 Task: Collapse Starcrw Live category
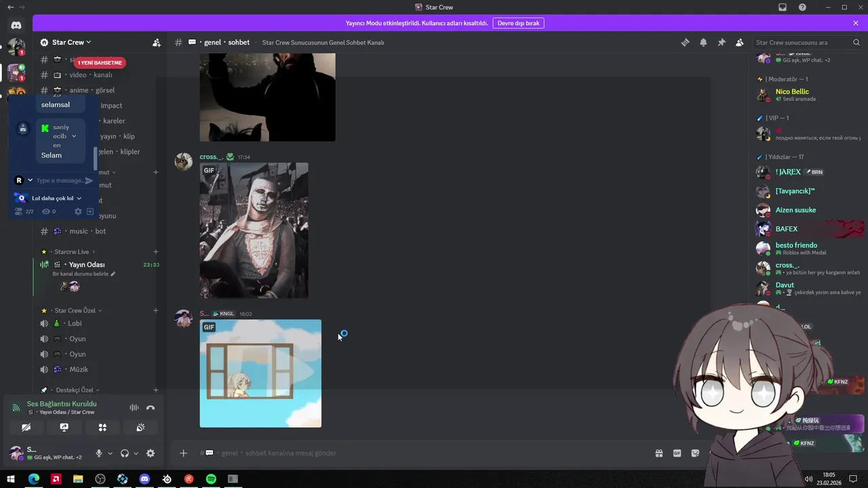(71, 251)
